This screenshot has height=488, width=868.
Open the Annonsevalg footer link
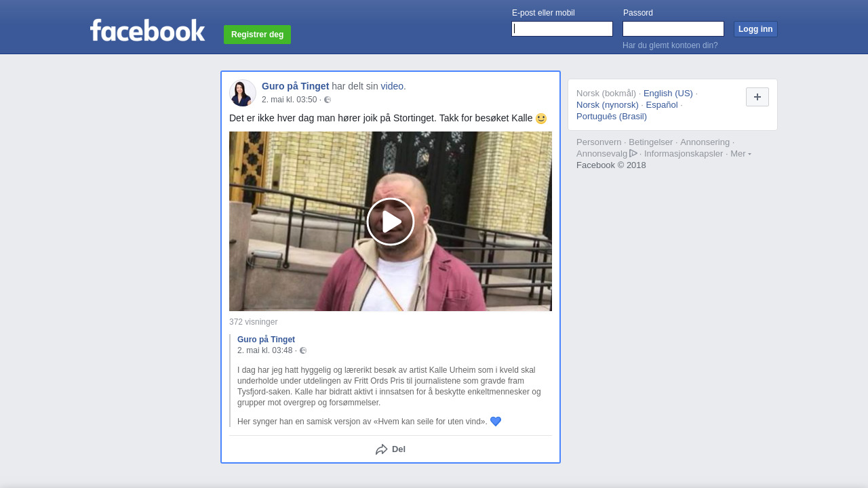(x=602, y=153)
